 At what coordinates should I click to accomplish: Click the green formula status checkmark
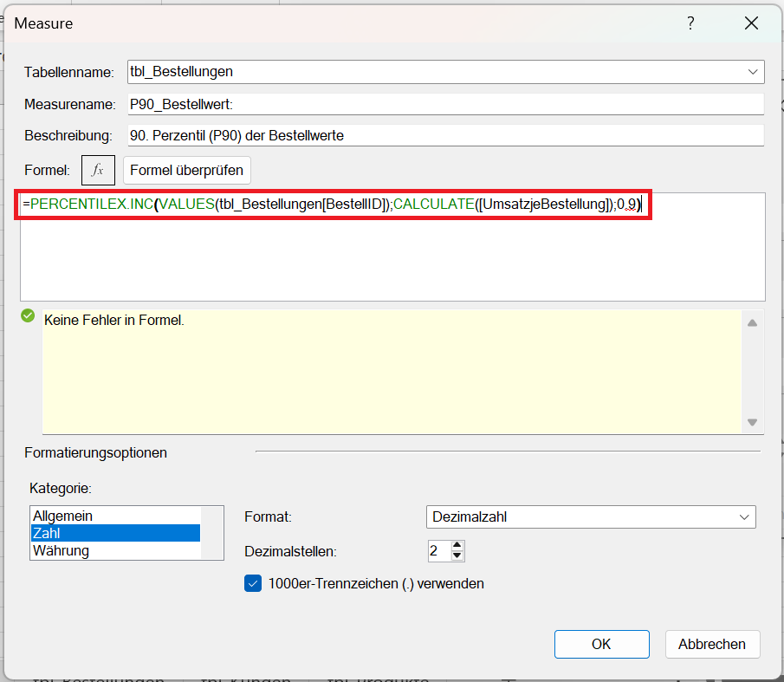coord(28,317)
